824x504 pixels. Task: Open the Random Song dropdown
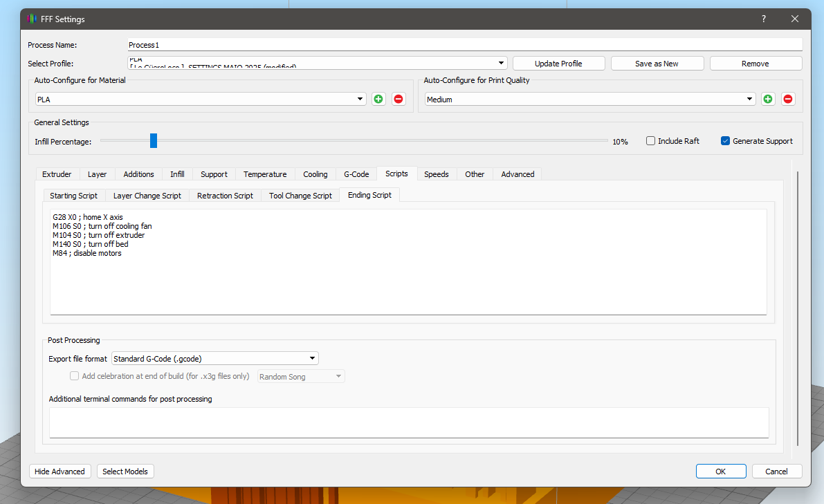(301, 376)
